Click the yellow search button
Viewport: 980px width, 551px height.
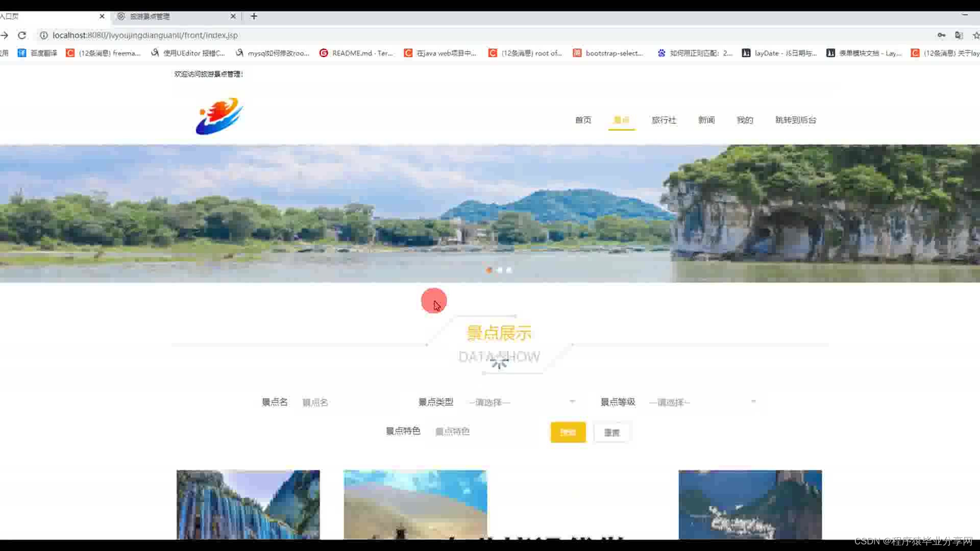(568, 432)
